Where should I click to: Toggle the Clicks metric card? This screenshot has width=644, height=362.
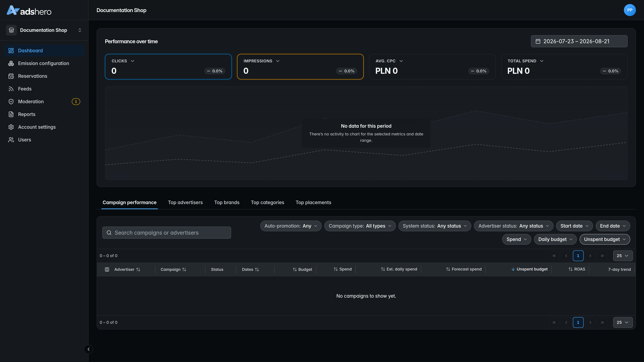tap(168, 67)
